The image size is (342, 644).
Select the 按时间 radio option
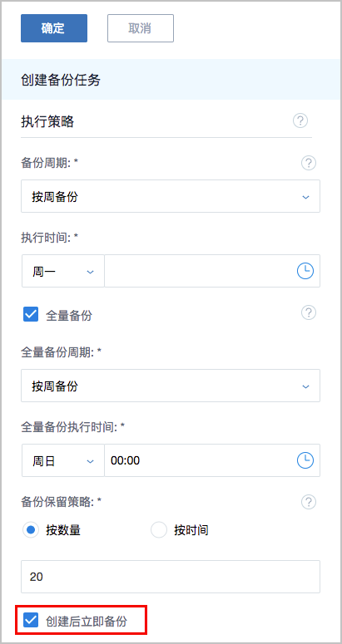click(x=158, y=530)
